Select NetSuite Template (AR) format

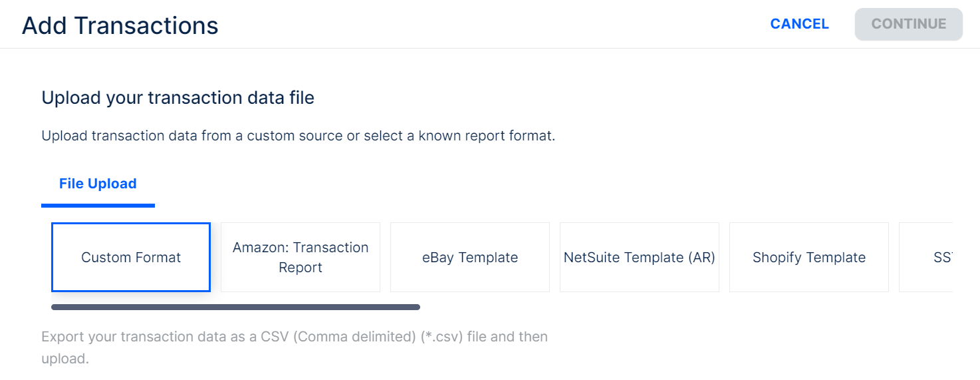tap(640, 258)
